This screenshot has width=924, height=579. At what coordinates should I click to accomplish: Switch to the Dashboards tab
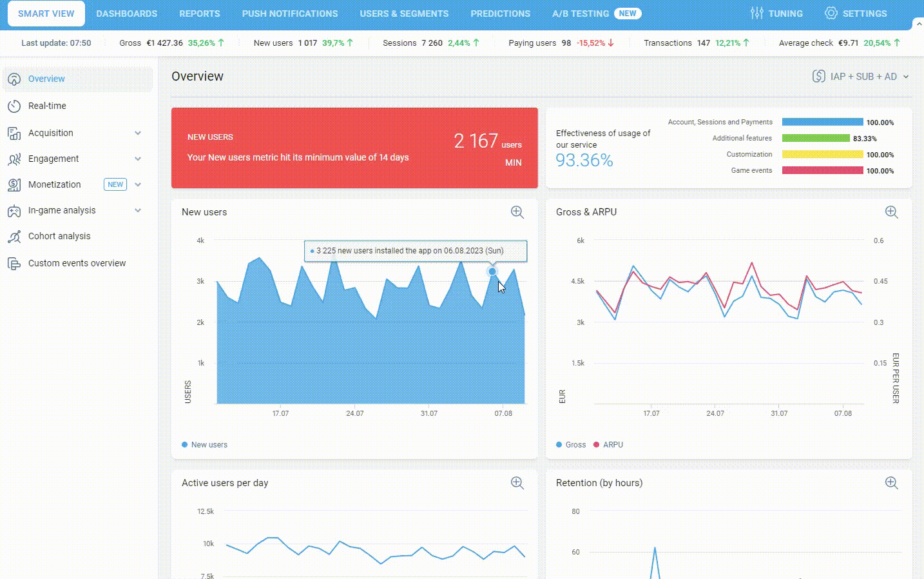click(126, 14)
